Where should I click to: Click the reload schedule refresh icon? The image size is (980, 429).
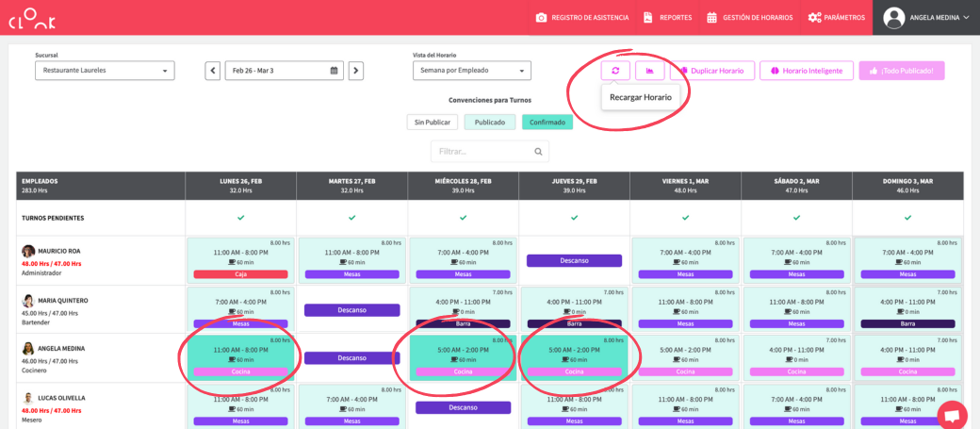615,71
